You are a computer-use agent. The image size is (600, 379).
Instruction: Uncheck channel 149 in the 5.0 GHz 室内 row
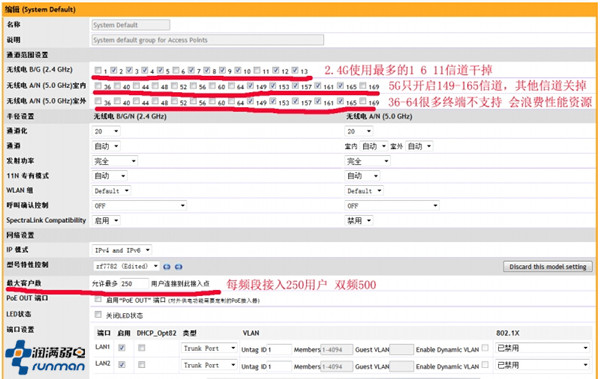(x=250, y=86)
